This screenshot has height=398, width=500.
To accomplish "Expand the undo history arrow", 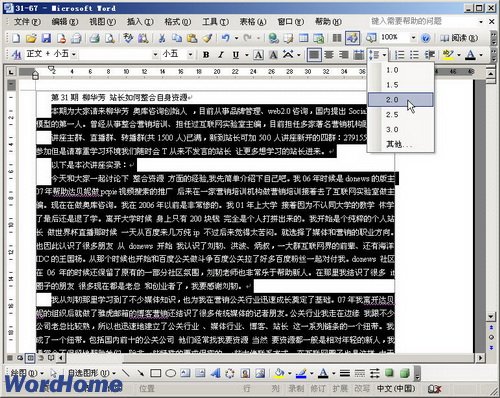I will click(x=236, y=38).
